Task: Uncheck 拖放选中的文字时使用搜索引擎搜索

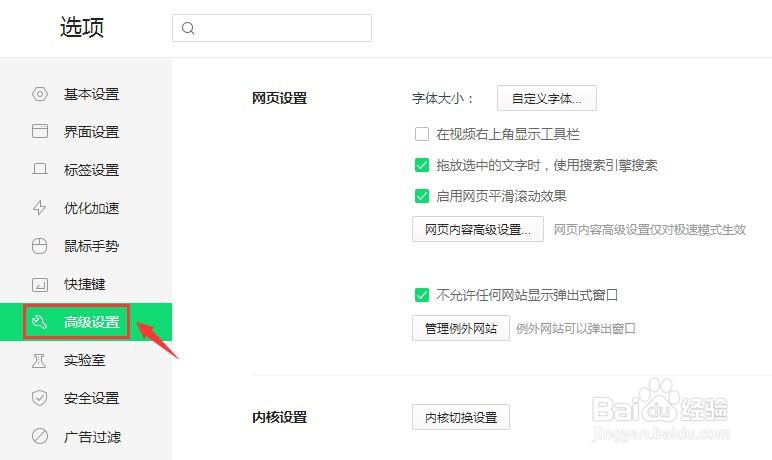Action: pyautogui.click(x=421, y=165)
